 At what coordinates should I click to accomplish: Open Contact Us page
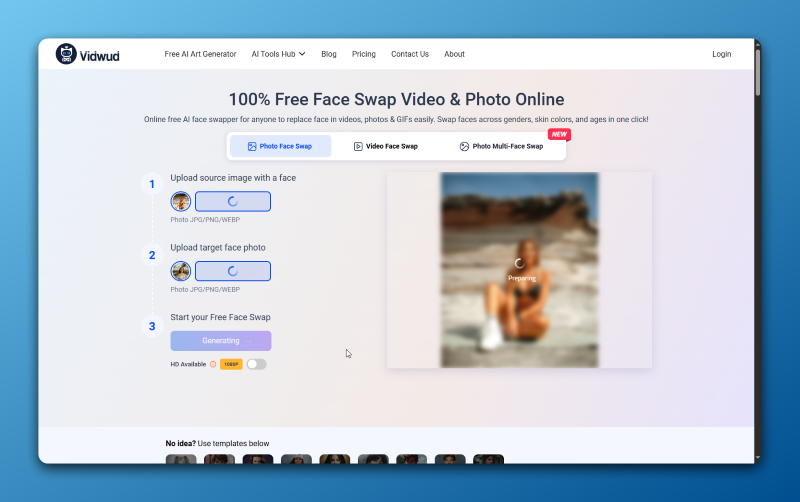410,54
